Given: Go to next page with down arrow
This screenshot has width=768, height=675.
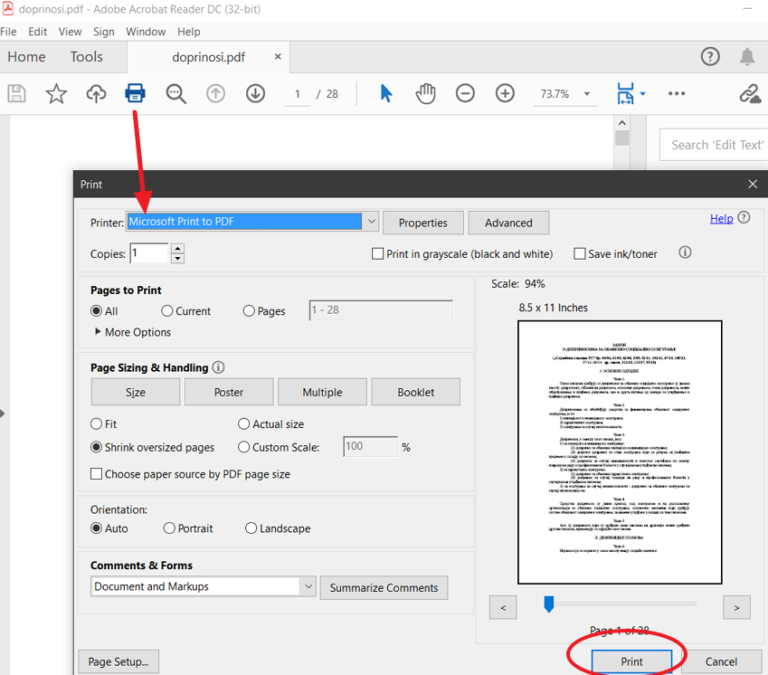Looking at the screenshot, I should (255, 94).
